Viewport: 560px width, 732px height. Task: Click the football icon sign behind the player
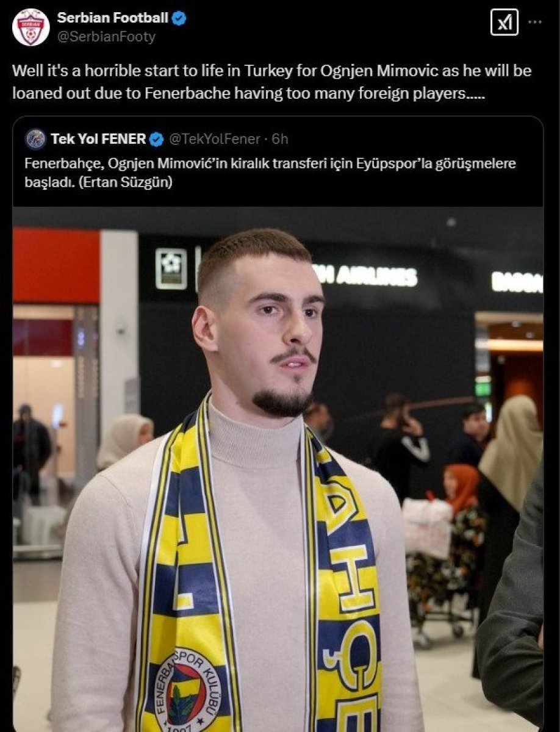coord(171,268)
